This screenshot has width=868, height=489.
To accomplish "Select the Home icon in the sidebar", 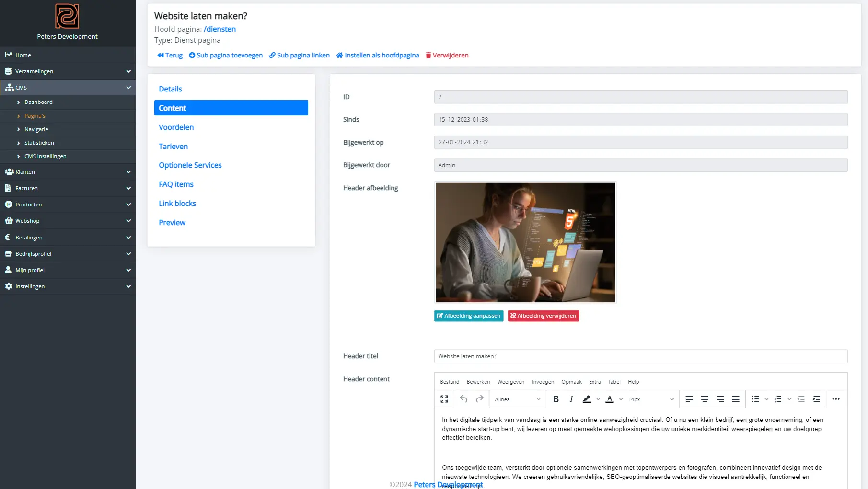I will pyautogui.click(x=9, y=55).
